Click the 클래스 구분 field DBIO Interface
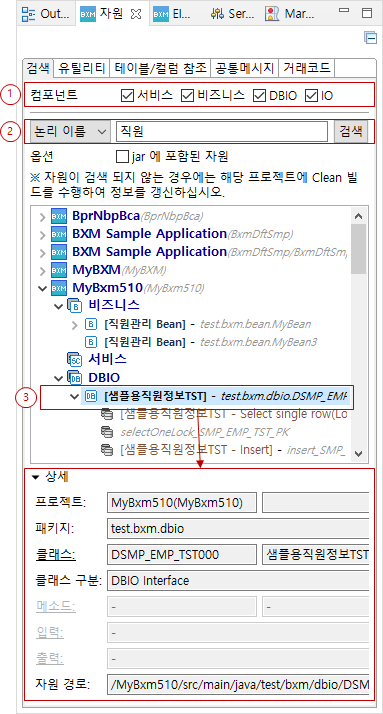Screen dimensions: 383x714 point(238,581)
